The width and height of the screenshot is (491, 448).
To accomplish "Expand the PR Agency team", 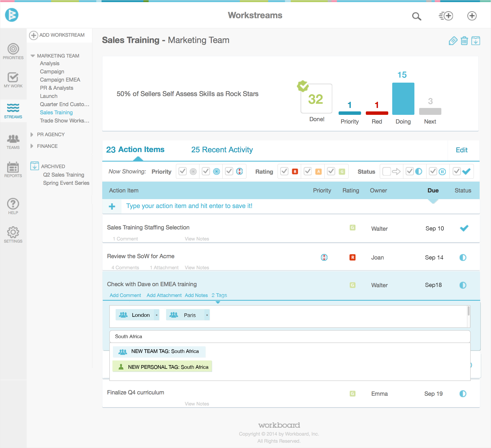I will click(32, 135).
